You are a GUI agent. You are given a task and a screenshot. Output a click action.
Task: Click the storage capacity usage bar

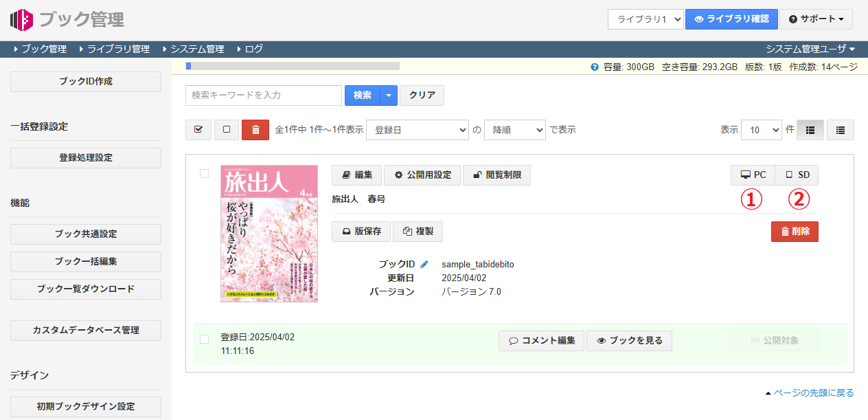click(293, 66)
